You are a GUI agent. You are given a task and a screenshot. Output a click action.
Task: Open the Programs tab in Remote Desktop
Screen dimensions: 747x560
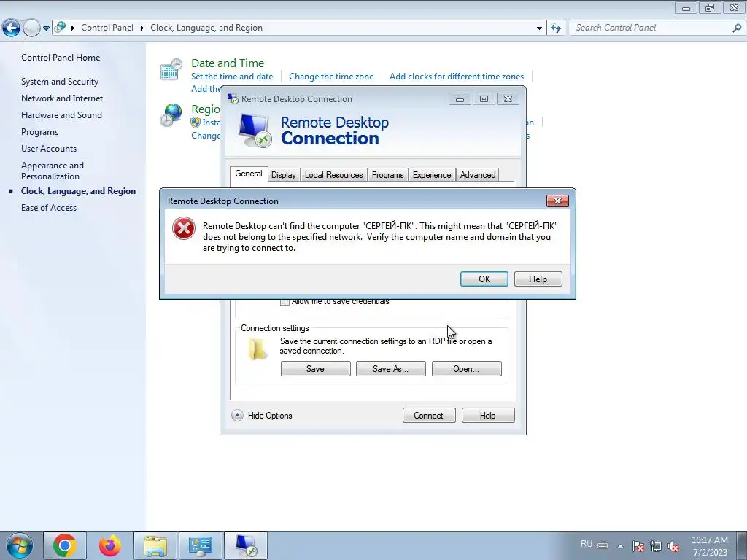(x=388, y=175)
